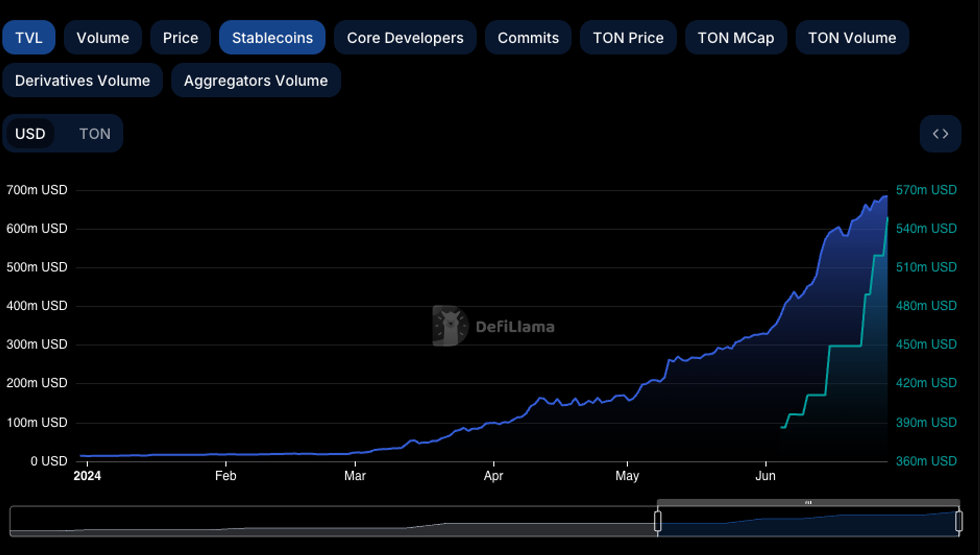Viewport: 980px width, 555px height.
Task: Enable the Volume chart series
Action: [102, 38]
